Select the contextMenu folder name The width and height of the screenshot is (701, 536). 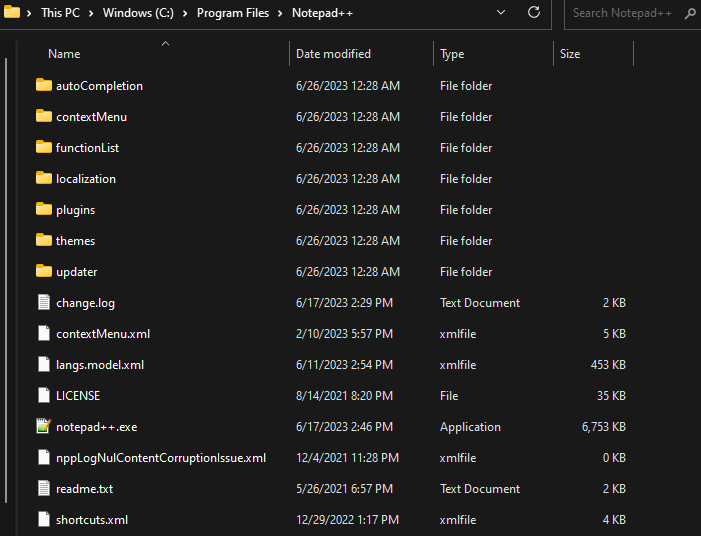pyautogui.click(x=92, y=117)
